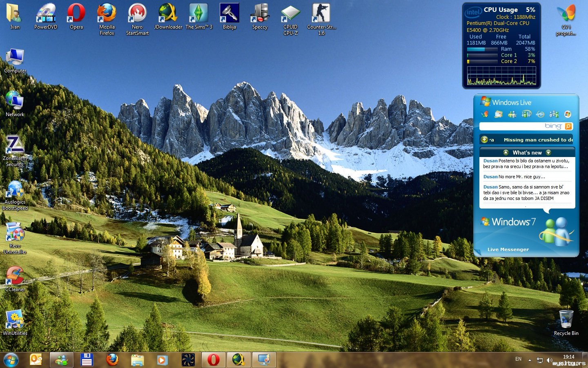Image resolution: width=588 pixels, height=368 pixels.
Task: Open Windows Media Player from taskbar
Action: click(162, 360)
